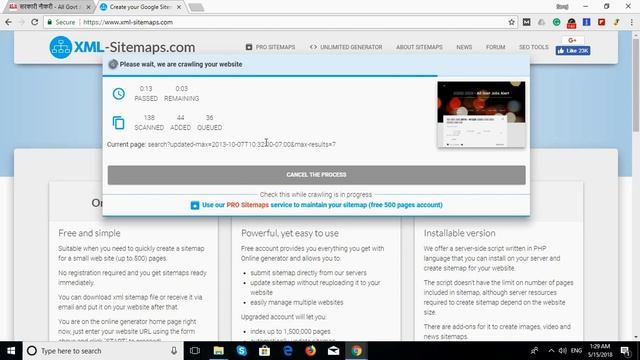The image size is (640, 360).
Task: Open Mail app from taskbar
Action: pos(333,351)
